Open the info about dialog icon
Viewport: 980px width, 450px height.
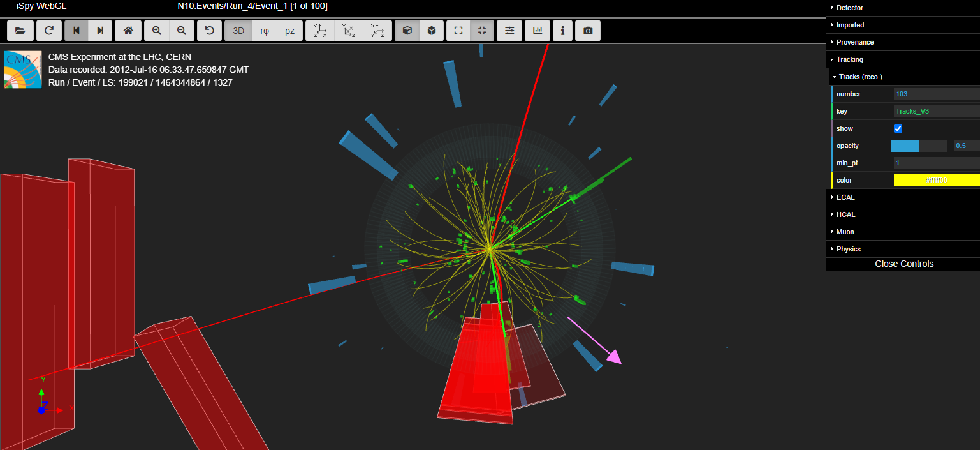coord(562,31)
